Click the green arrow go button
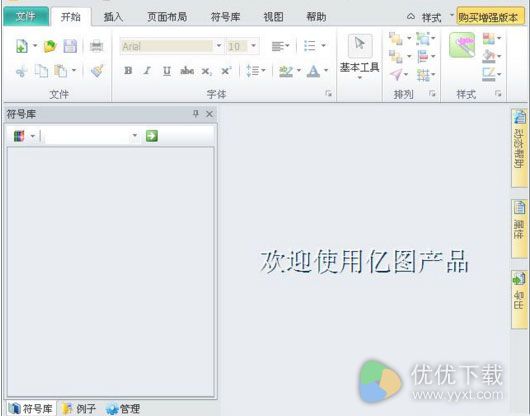The width and height of the screenshot is (530, 416). pos(152,136)
